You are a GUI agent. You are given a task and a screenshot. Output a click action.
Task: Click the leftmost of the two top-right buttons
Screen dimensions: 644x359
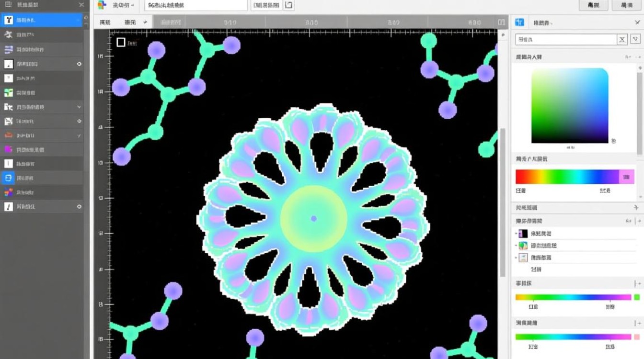click(593, 5)
